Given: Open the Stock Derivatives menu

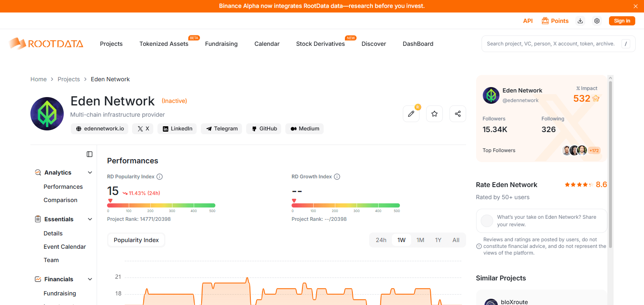Looking at the screenshot, I should (x=320, y=44).
